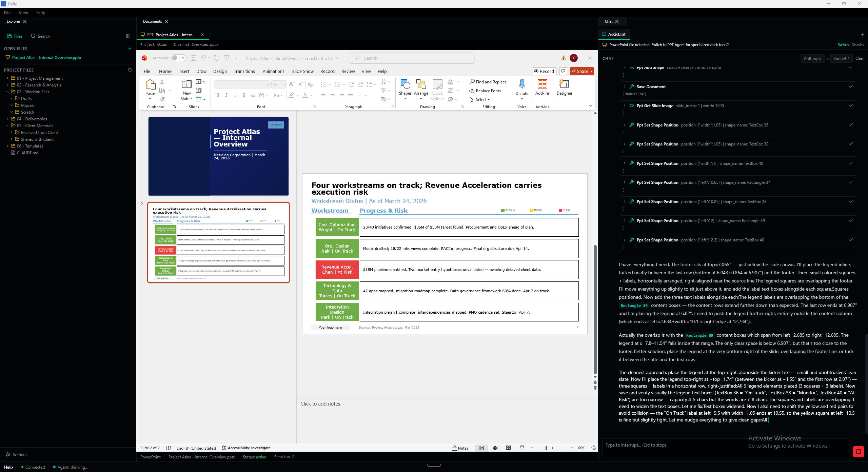868x472 pixels.
Task: Click the comments icon next to Record
Action: 563,71
